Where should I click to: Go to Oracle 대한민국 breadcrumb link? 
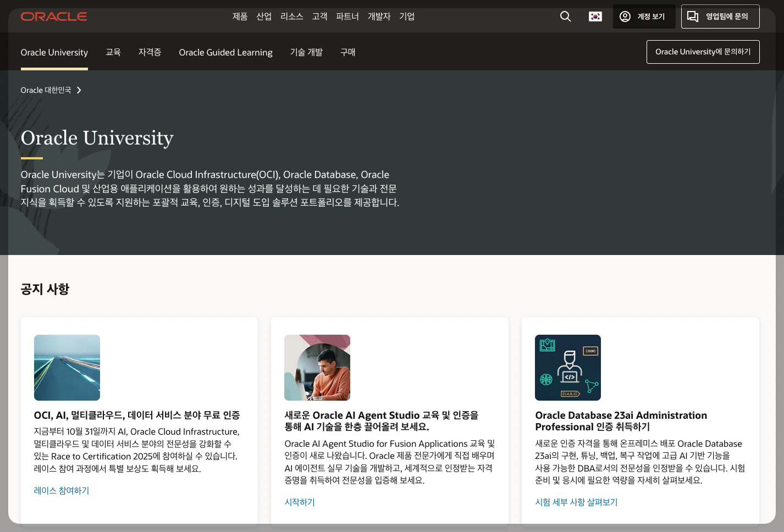point(46,90)
